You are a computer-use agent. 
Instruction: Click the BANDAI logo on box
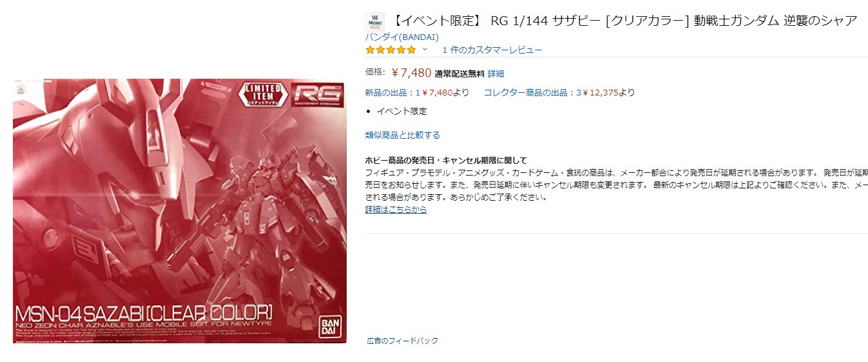(329, 324)
